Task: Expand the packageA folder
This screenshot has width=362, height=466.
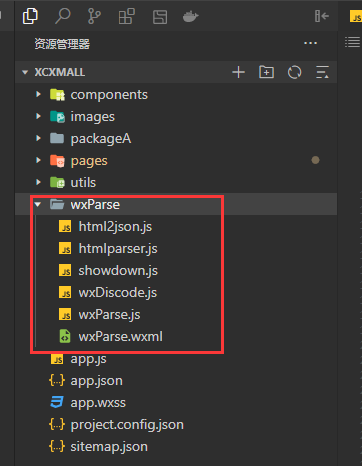Action: 38,138
